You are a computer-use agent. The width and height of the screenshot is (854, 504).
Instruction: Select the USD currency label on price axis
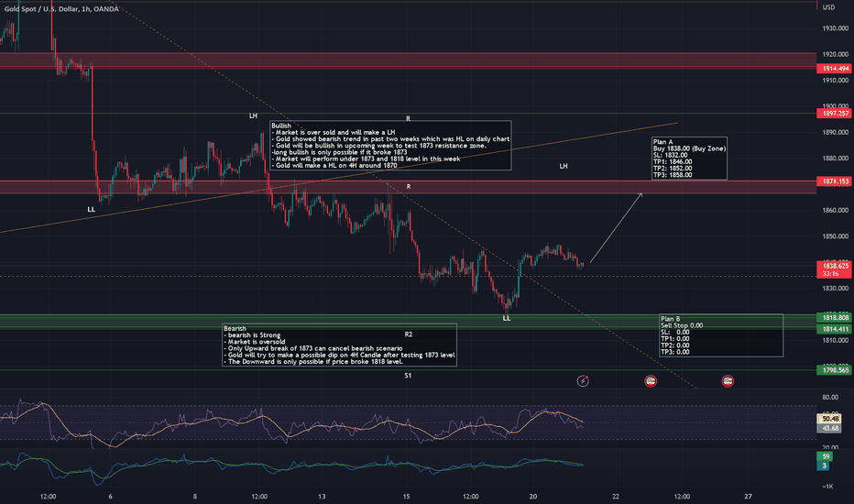click(828, 7)
